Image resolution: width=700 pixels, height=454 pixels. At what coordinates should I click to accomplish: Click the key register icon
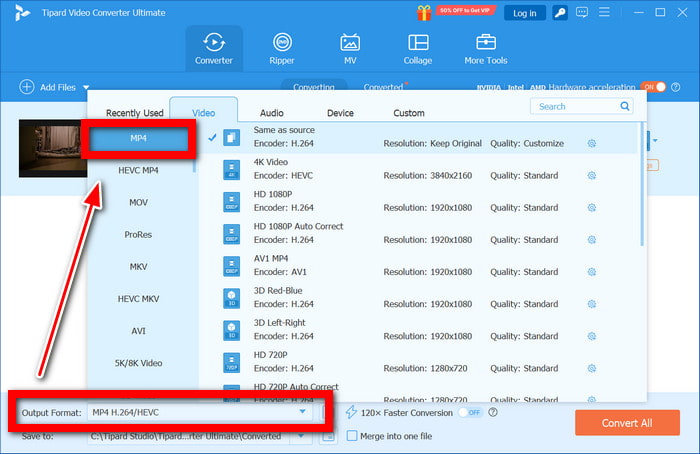click(560, 12)
